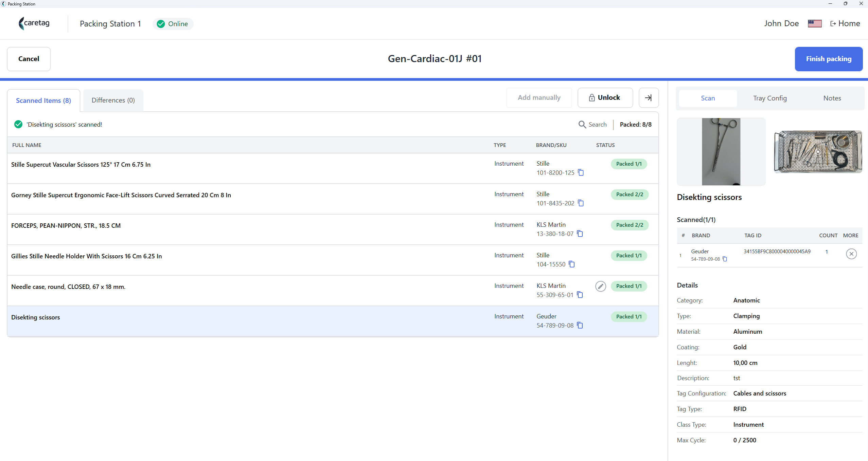
Task: Click the search magnifier icon
Action: point(582,125)
